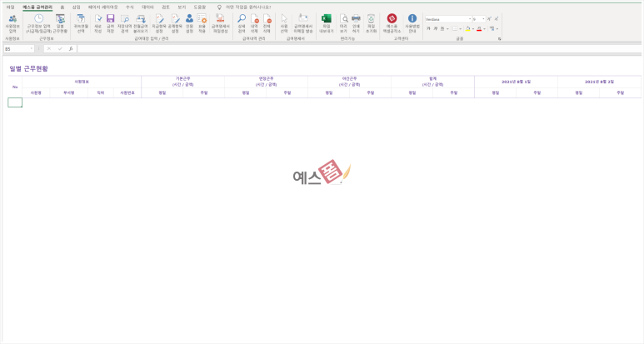This screenshot has height=344, width=644.
Task: Expand font color dropdown arrow
Action: pos(485,28)
